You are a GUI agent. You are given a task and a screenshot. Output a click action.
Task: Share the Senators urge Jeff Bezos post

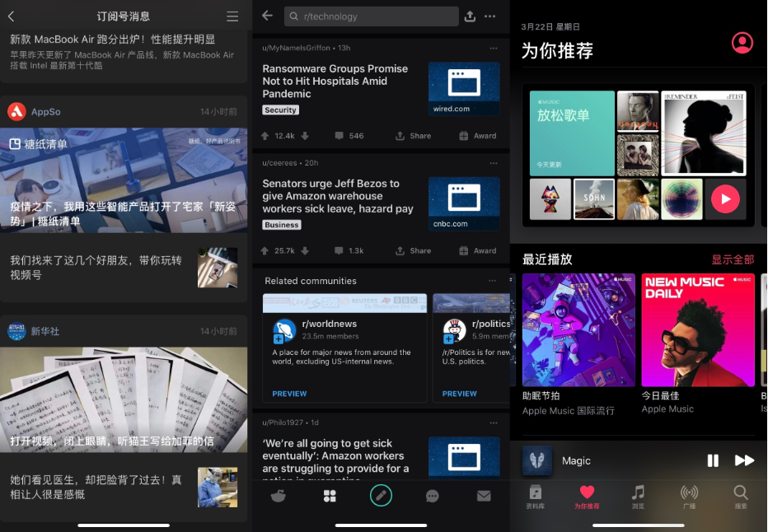414,250
